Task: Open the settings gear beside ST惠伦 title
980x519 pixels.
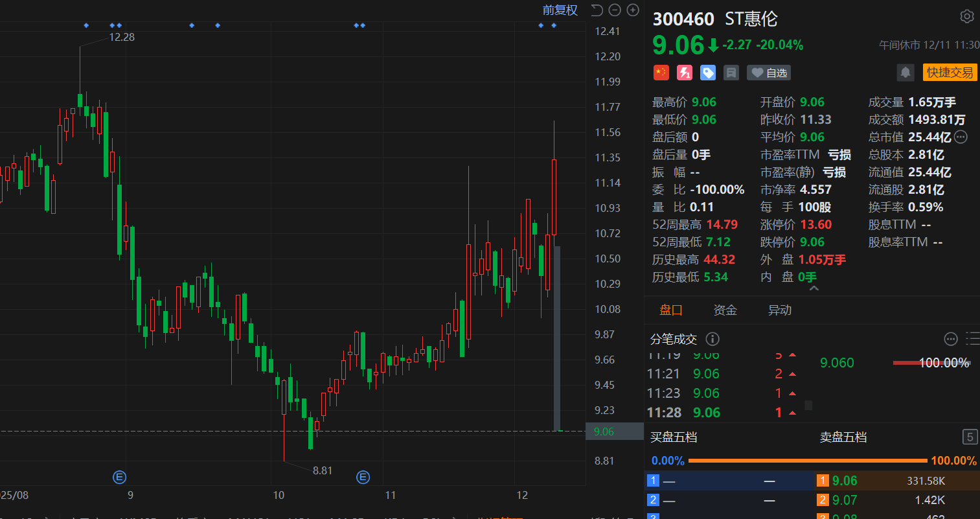Action: (966, 17)
